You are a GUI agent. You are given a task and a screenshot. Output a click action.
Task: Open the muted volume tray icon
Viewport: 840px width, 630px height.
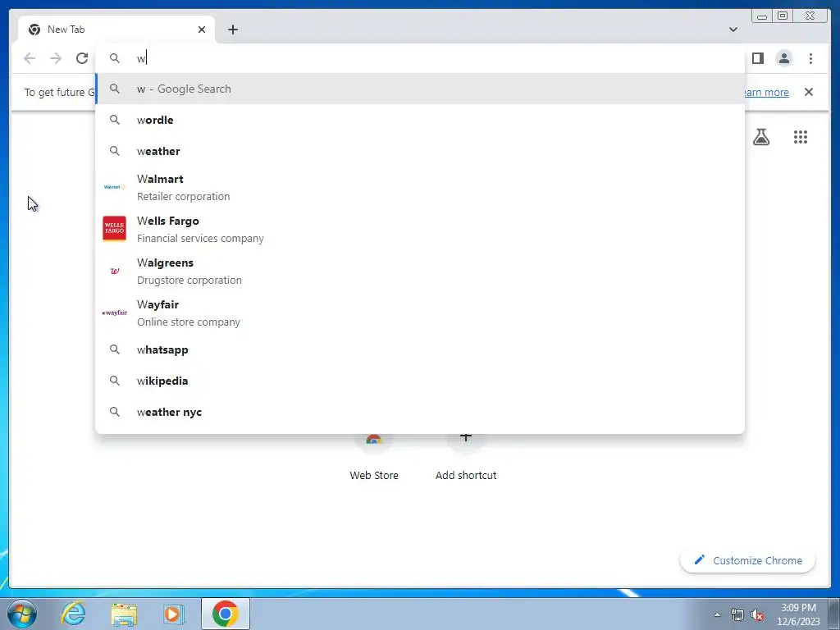tap(757, 614)
